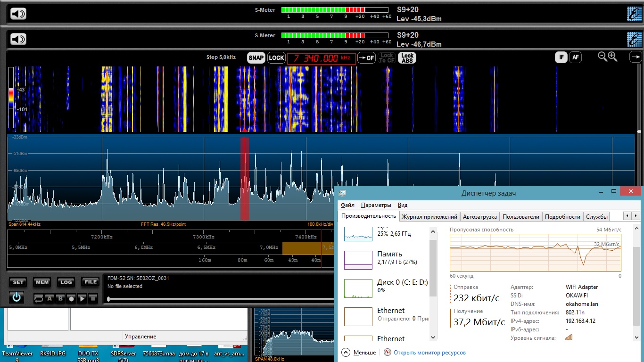644x362 pixels.
Task: Open the SET settings button
Action: [18, 282]
